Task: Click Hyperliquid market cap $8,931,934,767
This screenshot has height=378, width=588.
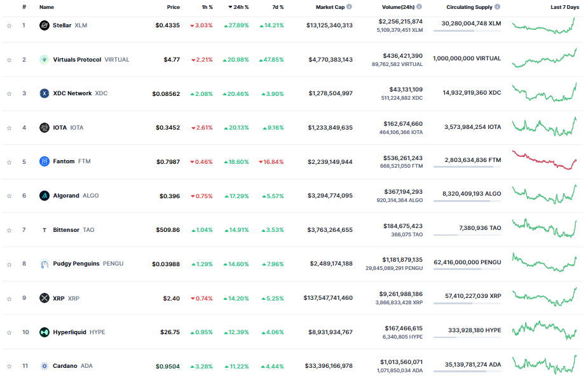Action: coord(331,332)
